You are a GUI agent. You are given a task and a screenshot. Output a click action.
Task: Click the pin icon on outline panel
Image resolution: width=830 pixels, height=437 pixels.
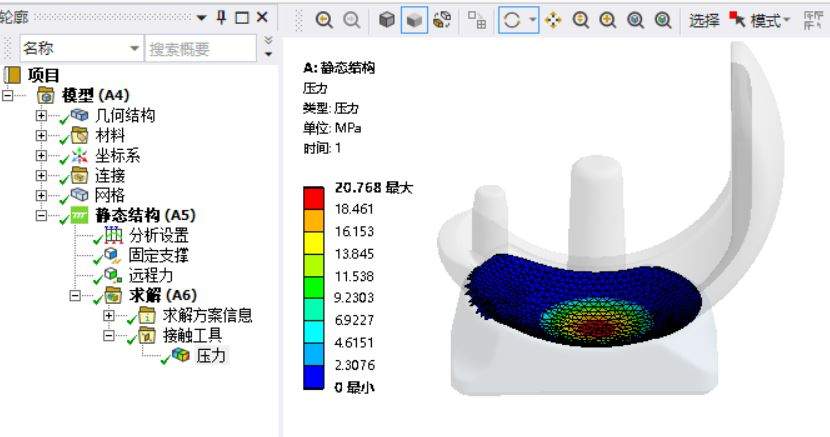(x=221, y=17)
